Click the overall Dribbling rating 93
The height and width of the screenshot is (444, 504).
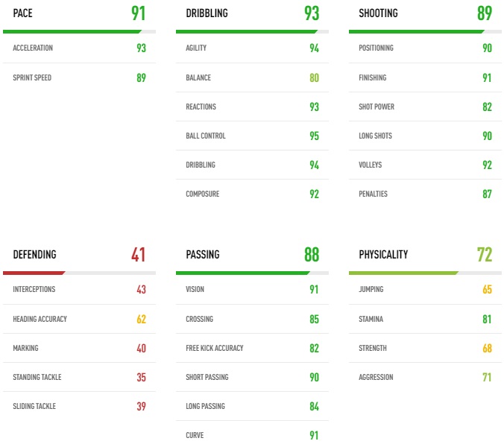pyautogui.click(x=312, y=13)
